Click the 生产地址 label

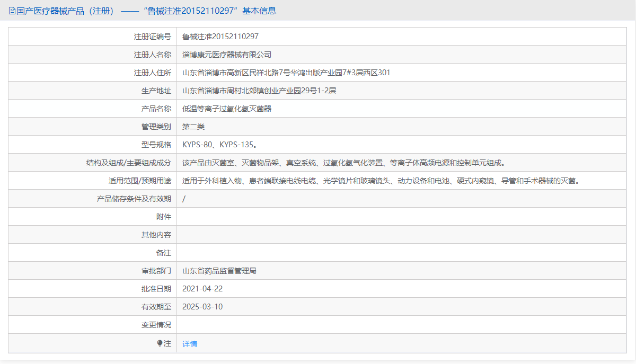pos(156,91)
